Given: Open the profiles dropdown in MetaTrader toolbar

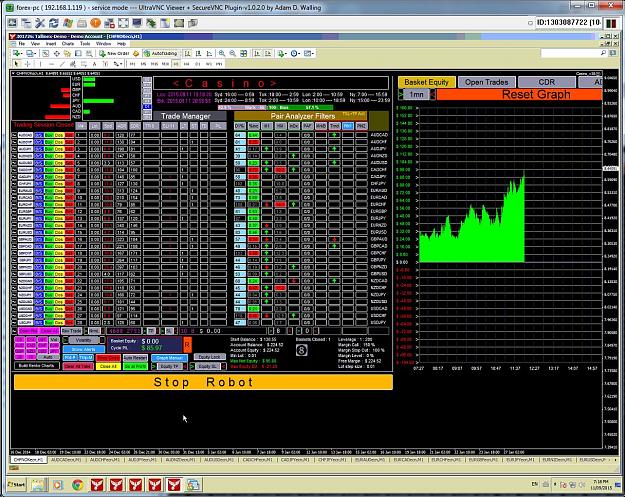Looking at the screenshot, I should point(31,53).
